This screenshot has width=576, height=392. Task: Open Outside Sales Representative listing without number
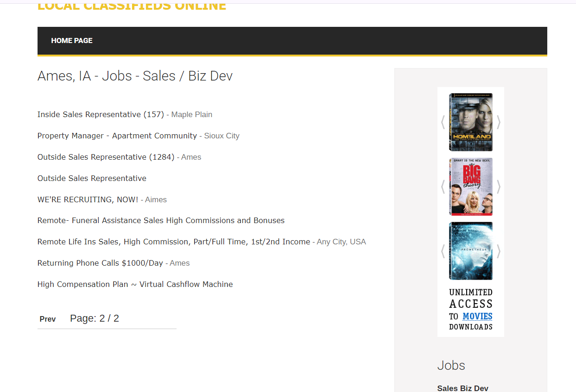92,178
